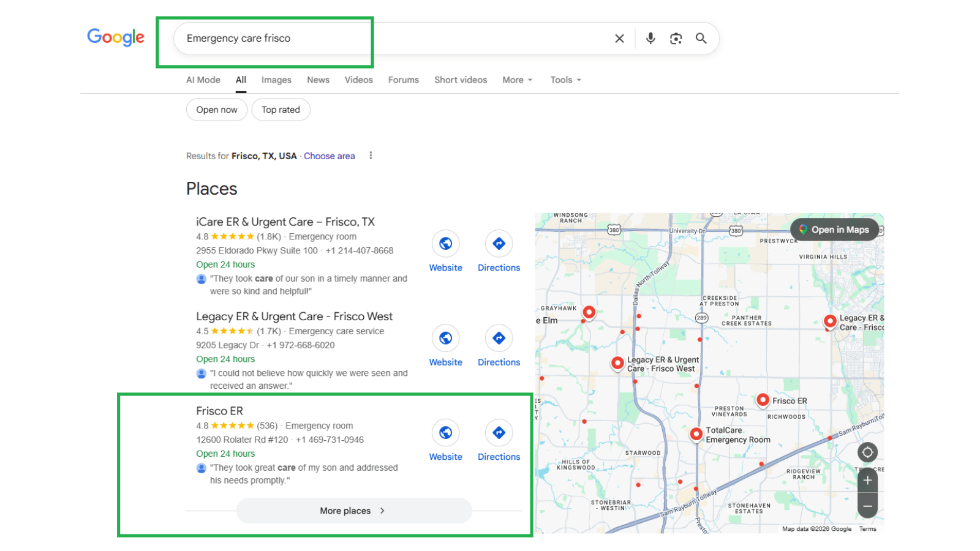Click Directions label for Frisco ER

[x=499, y=457]
